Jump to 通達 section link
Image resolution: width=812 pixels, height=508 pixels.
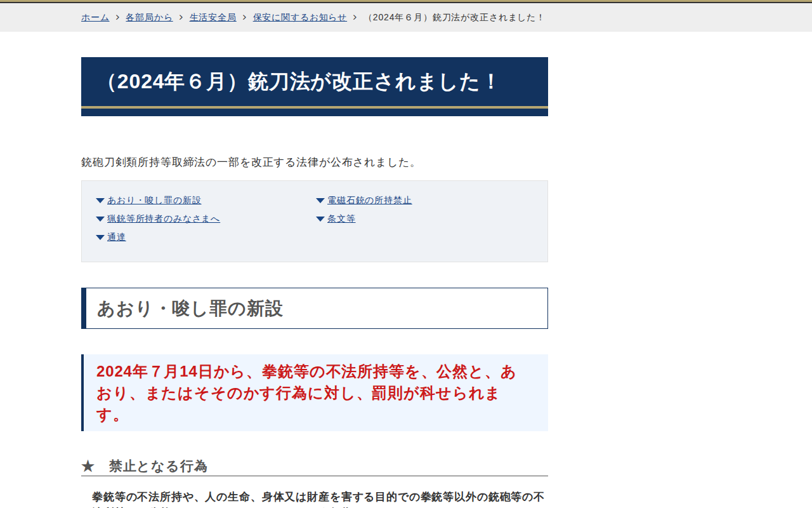click(117, 237)
